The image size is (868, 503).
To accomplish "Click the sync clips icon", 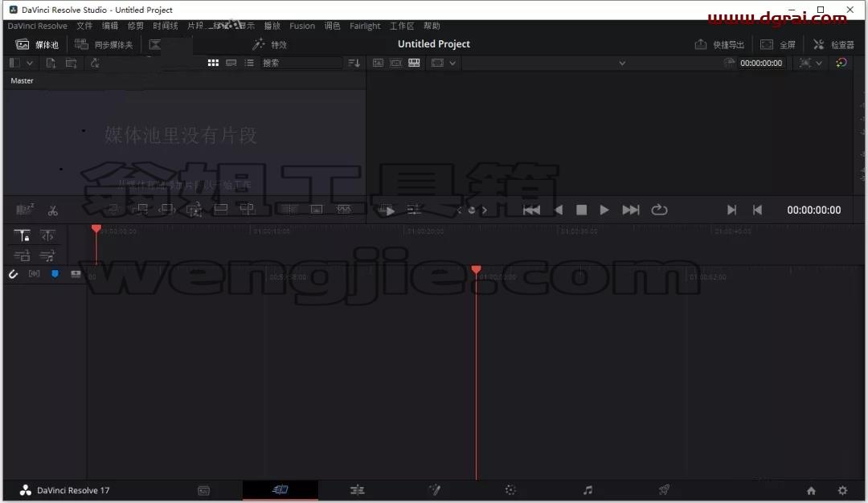I will 95,63.
